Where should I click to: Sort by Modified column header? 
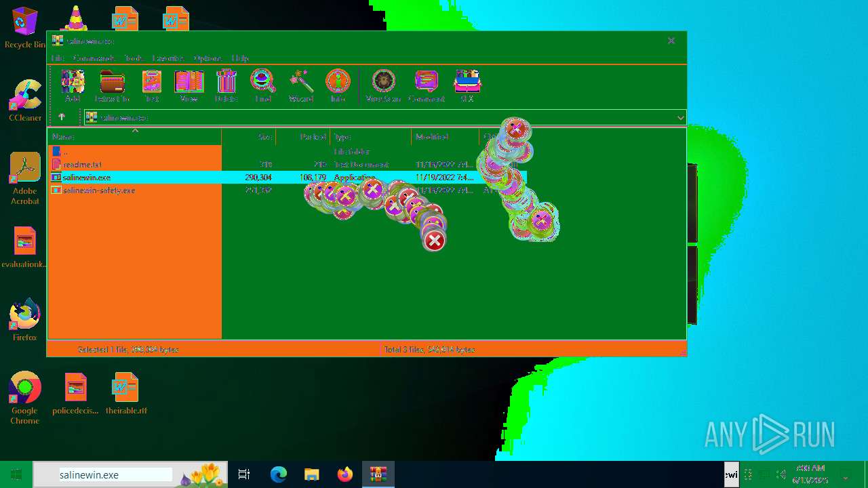point(446,137)
